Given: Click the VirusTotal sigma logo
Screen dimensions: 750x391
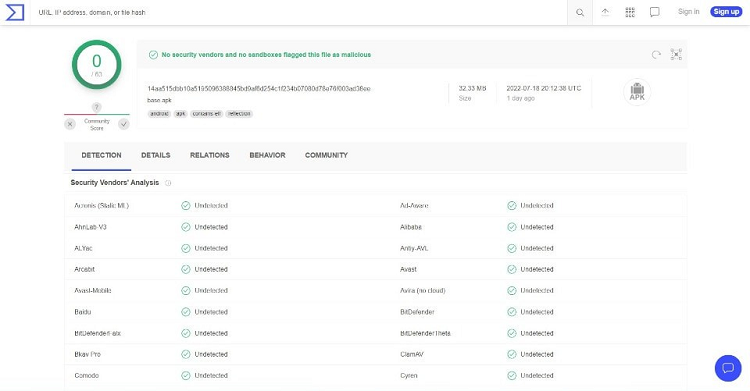Looking at the screenshot, I should (14, 12).
